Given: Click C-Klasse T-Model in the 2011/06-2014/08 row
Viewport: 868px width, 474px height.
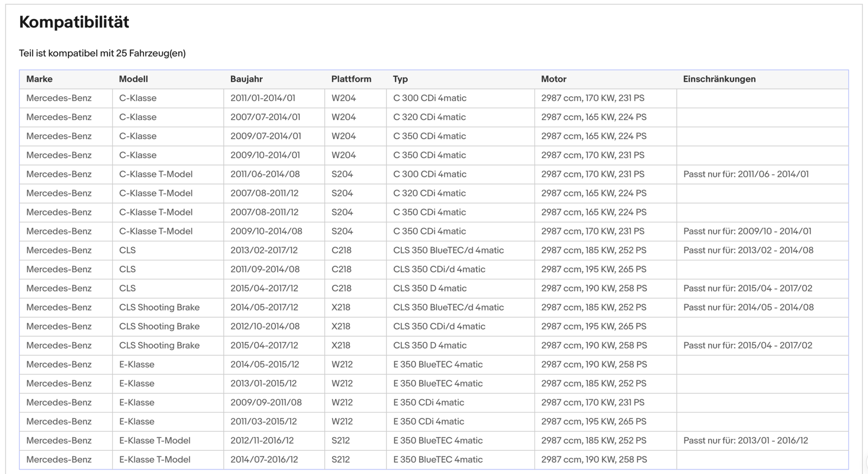Looking at the screenshot, I should pyautogui.click(x=156, y=174).
